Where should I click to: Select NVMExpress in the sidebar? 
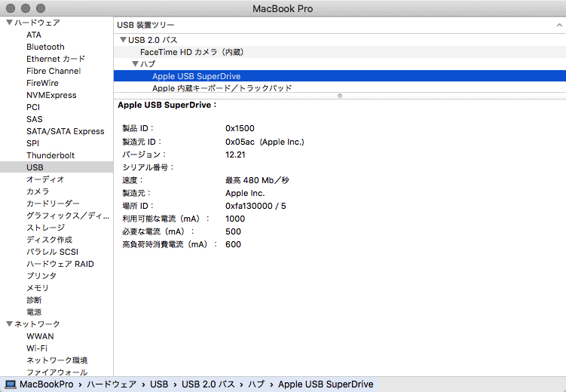click(x=51, y=95)
